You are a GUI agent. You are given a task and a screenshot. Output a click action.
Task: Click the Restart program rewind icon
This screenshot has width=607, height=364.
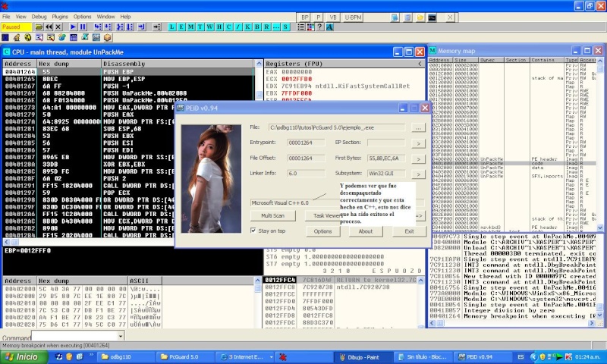49,27
